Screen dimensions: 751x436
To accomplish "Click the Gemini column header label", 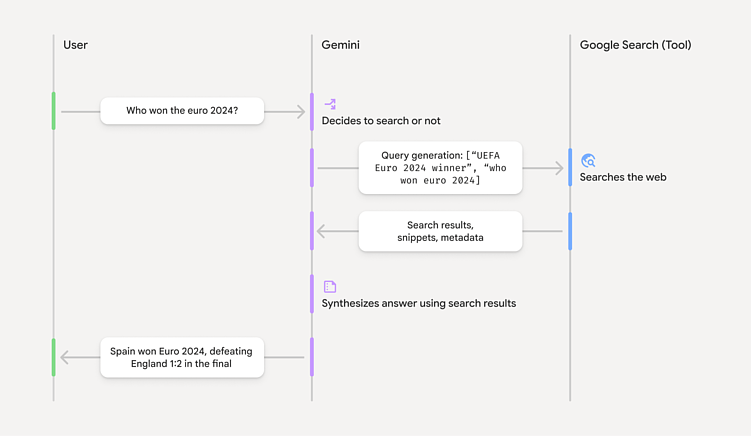I will (x=340, y=45).
